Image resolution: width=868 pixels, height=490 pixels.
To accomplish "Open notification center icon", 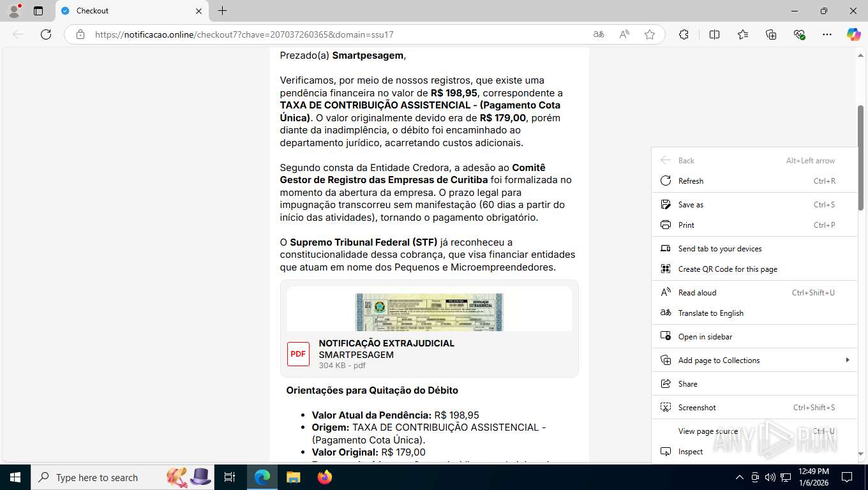I will coord(847,477).
